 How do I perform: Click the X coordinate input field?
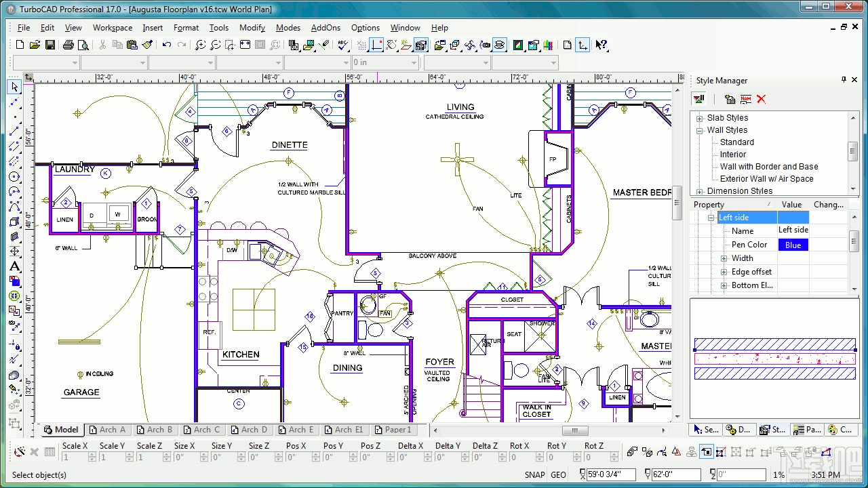612,474
